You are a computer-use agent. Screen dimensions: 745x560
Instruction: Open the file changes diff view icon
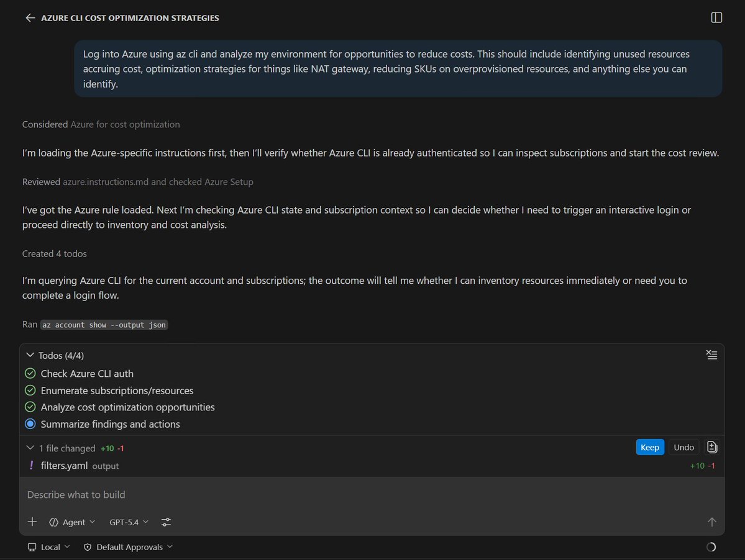point(711,447)
